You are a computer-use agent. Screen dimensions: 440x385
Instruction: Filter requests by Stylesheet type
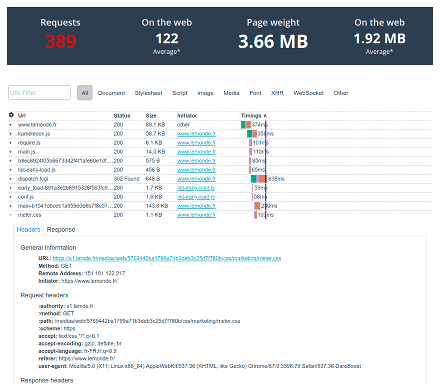pyautogui.click(x=148, y=93)
